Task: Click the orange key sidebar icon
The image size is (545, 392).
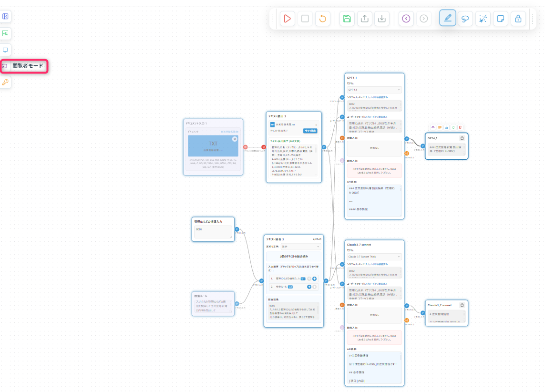Action: point(5,83)
